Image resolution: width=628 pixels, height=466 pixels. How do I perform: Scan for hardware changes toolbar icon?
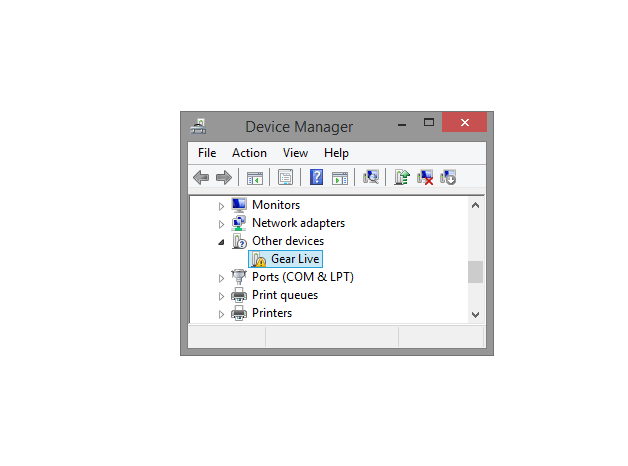point(371,177)
